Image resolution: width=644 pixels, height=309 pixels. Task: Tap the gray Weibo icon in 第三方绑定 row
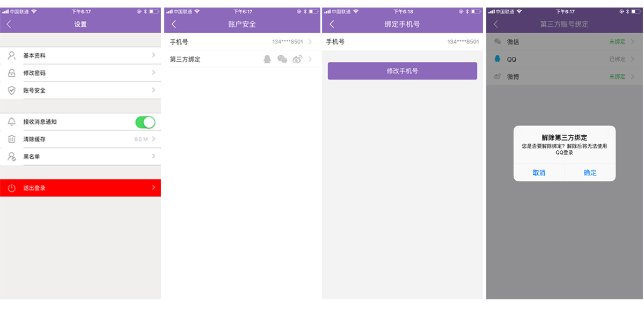297,59
